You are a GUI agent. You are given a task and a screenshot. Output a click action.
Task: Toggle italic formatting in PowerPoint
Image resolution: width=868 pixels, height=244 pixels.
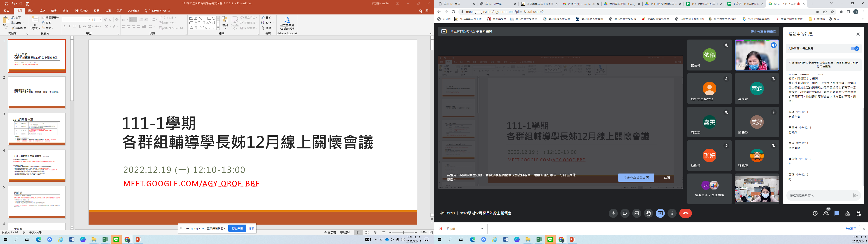pos(69,26)
